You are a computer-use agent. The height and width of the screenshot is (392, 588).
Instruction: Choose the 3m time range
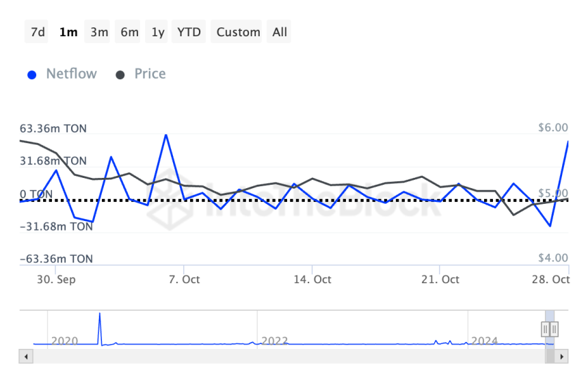pos(99,32)
